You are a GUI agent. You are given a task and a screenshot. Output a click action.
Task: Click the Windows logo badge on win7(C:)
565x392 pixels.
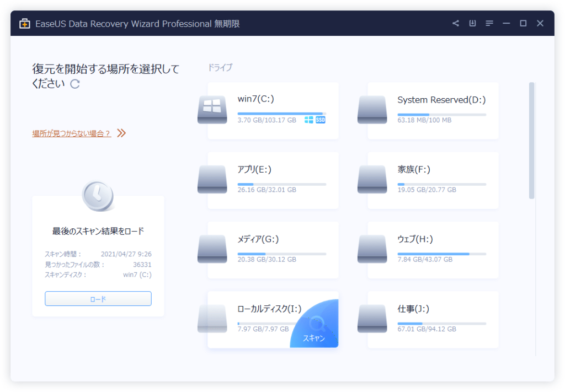(x=309, y=120)
